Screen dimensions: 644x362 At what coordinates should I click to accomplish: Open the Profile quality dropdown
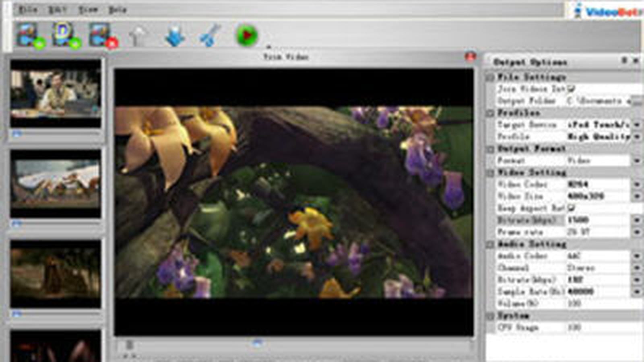(x=637, y=137)
